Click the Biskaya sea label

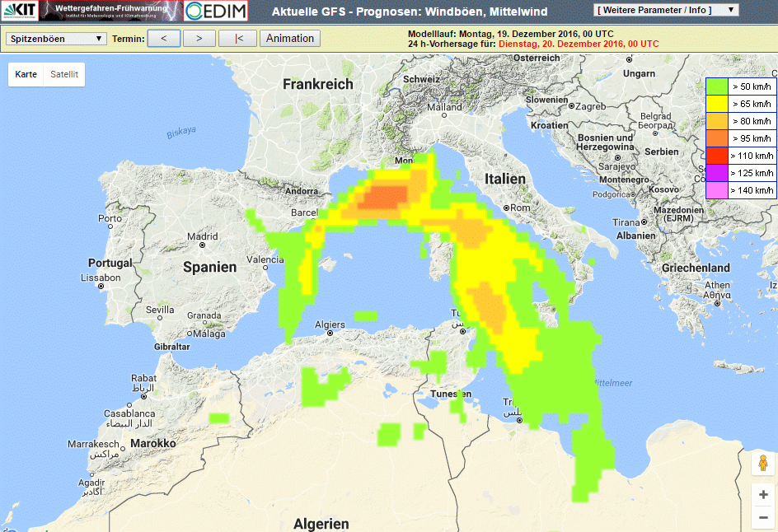[181, 133]
